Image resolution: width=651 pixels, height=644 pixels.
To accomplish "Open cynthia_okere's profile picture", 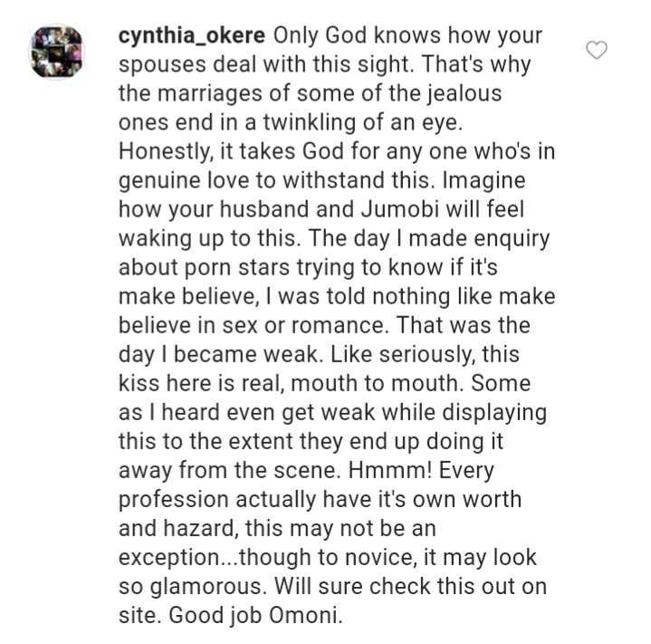I will click(x=57, y=52).
